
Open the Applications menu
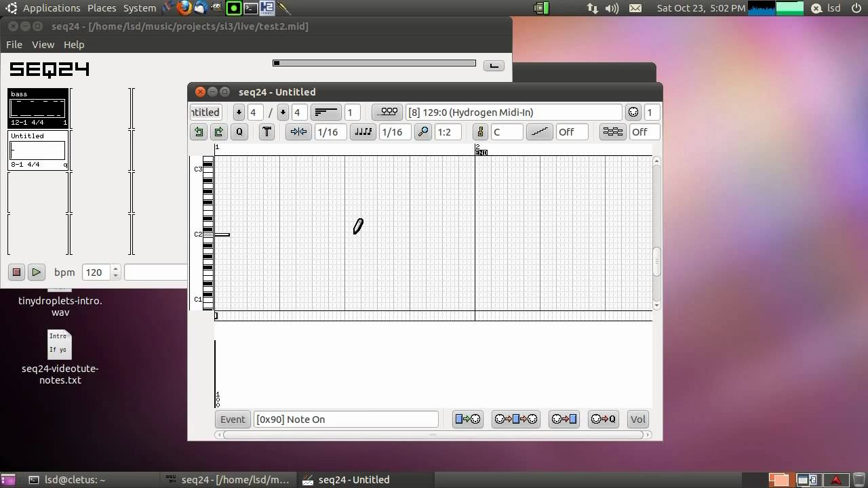tap(52, 8)
